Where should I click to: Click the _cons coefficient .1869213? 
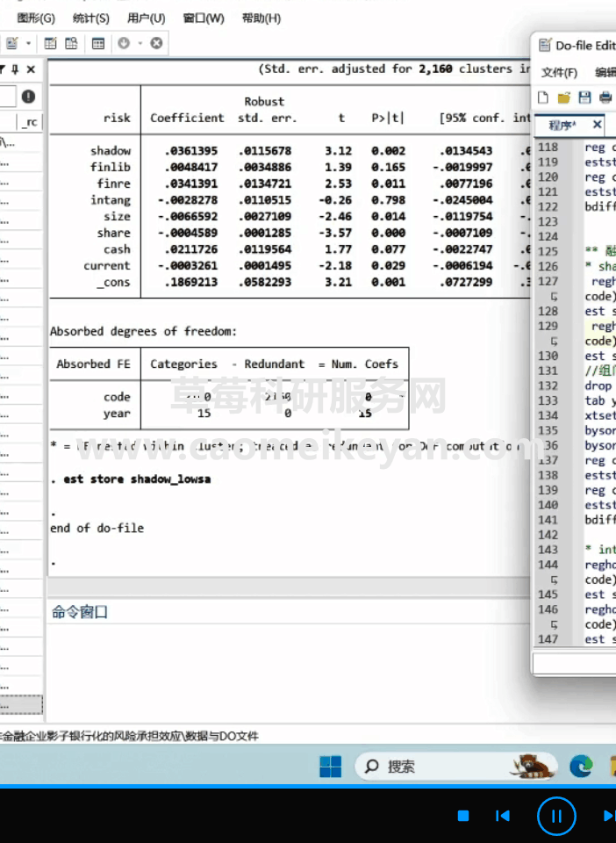[190, 282]
